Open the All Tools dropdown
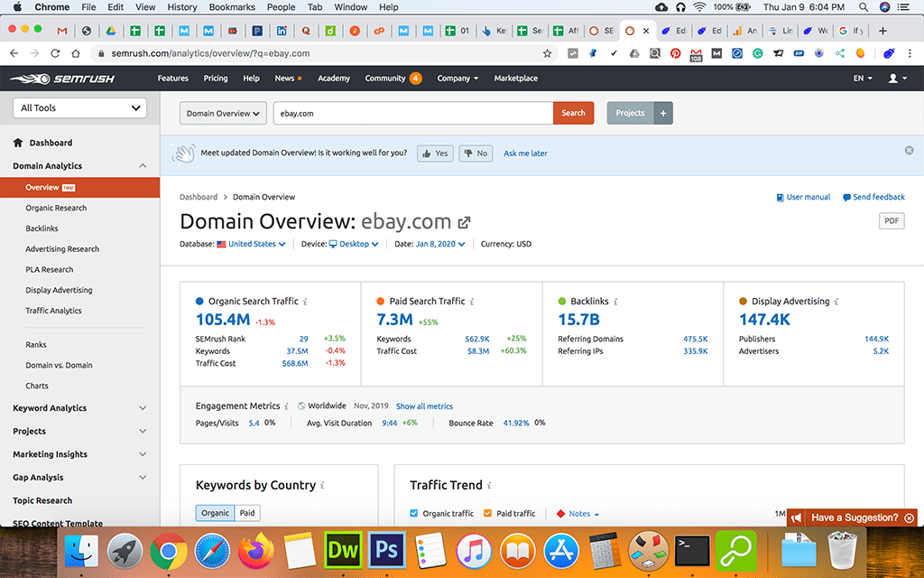924x578 pixels. tap(79, 108)
